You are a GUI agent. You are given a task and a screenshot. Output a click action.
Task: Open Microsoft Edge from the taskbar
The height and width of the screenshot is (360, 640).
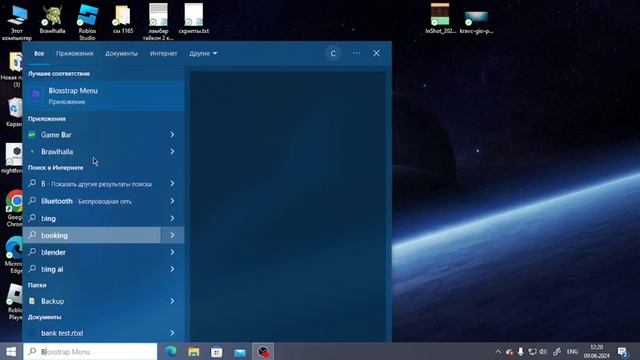171,351
